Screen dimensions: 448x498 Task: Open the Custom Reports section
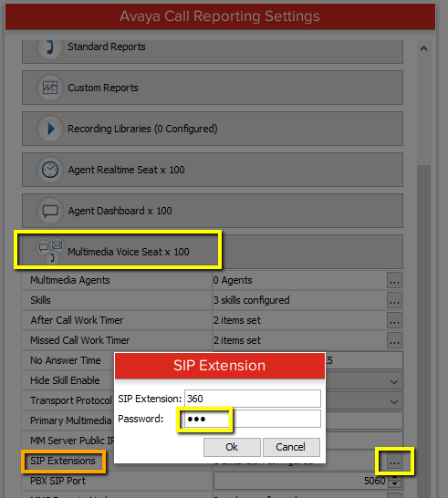213,88
